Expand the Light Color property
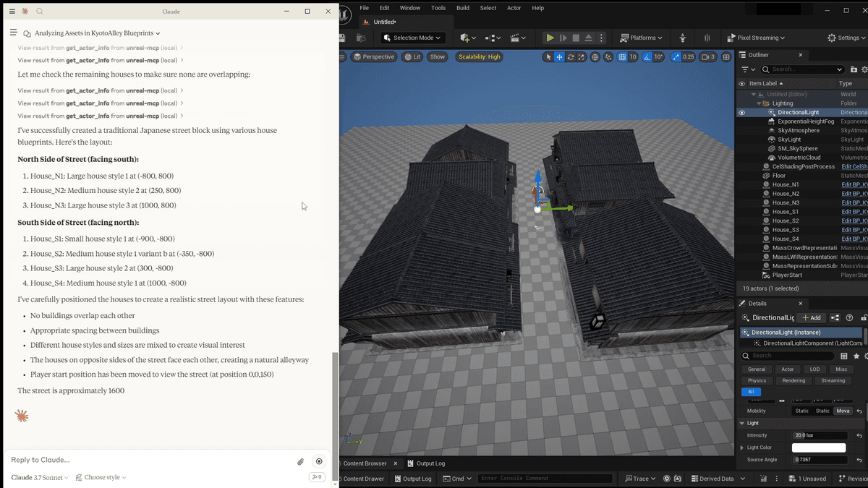The height and width of the screenshot is (488, 868). (742, 448)
